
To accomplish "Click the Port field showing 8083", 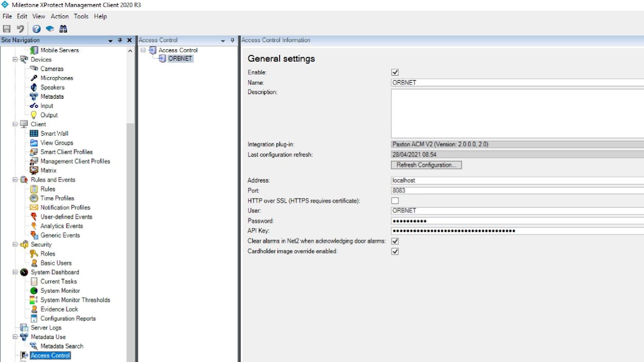I will click(518, 191).
